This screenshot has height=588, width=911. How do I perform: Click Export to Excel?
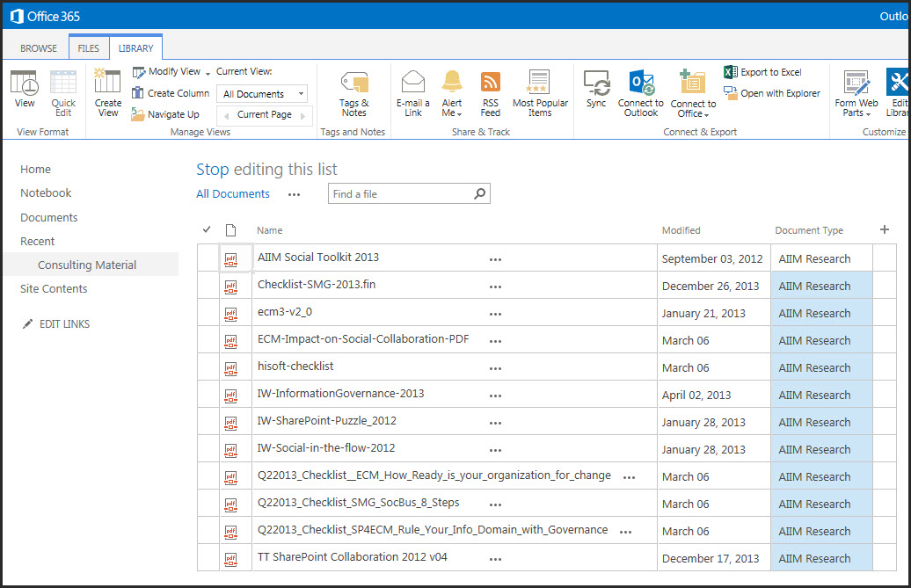click(x=762, y=72)
